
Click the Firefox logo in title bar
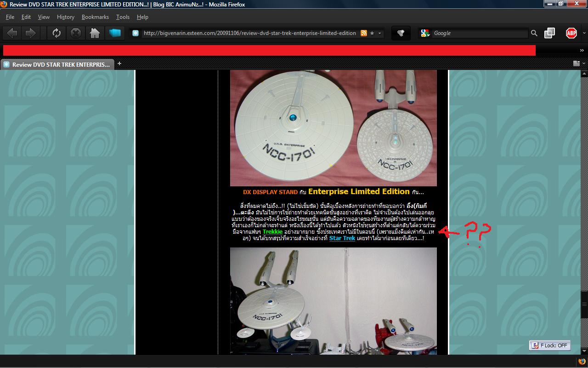(4, 4)
